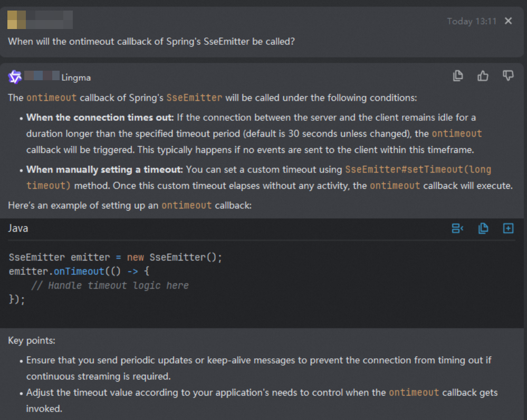Screen dimensions: 527x420
Task: Click SseEmitter#setTimeout(long inline code
Action: click(x=418, y=169)
